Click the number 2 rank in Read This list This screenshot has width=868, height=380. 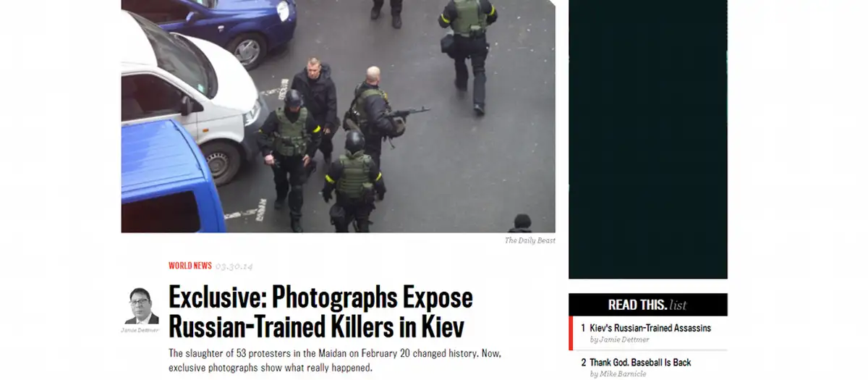(584, 363)
